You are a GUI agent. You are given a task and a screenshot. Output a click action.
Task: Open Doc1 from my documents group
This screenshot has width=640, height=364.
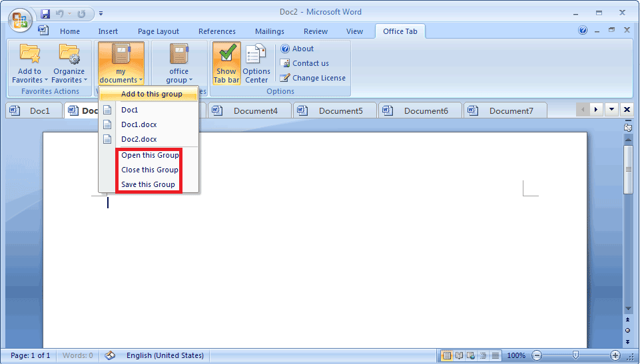click(x=149, y=110)
